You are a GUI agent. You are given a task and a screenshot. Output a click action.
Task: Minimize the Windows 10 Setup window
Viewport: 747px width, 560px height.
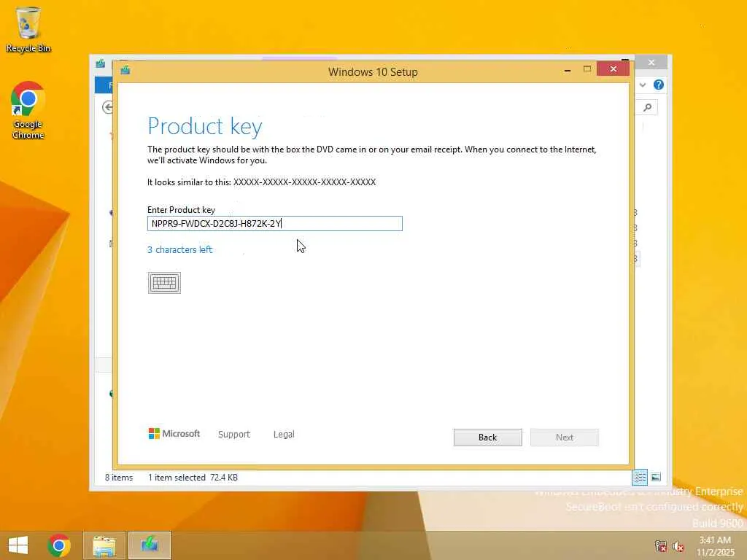[x=567, y=69]
